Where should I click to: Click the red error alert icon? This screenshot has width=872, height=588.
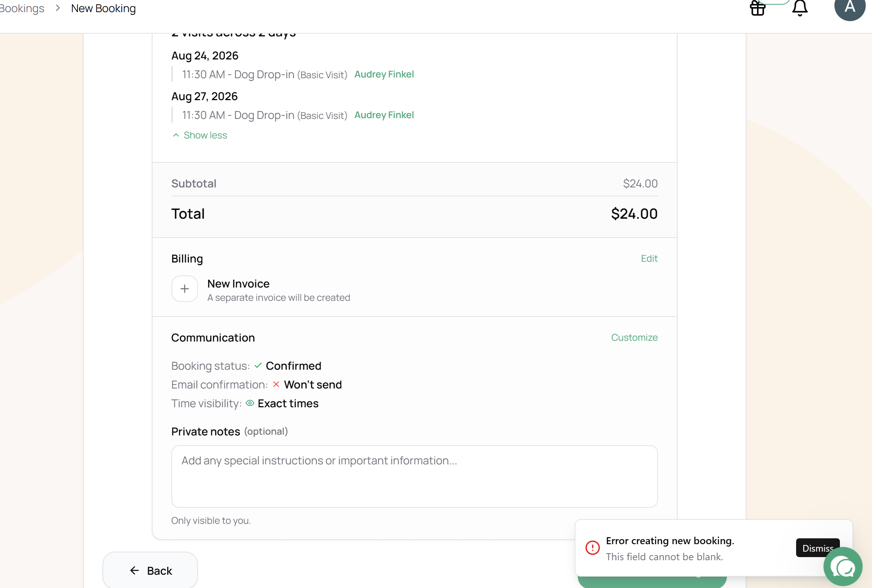tap(592, 548)
